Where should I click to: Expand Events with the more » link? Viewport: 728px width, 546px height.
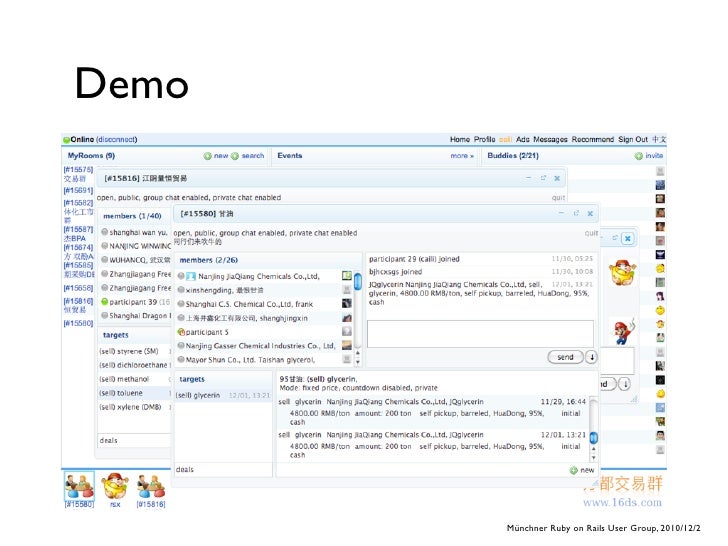[461, 156]
